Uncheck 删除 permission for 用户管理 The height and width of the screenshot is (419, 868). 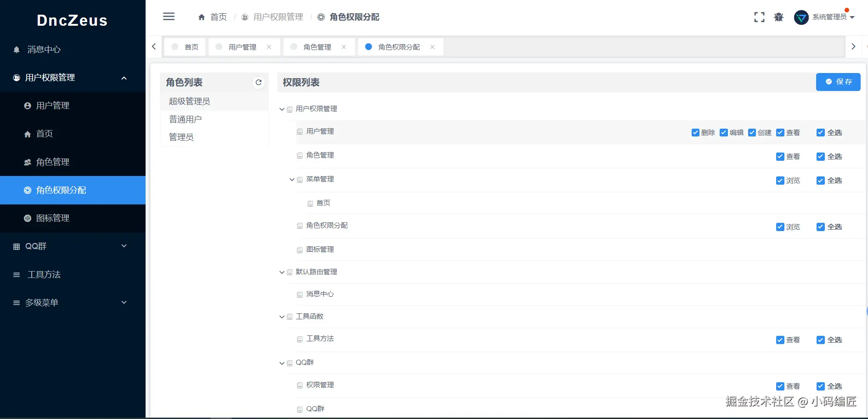695,133
